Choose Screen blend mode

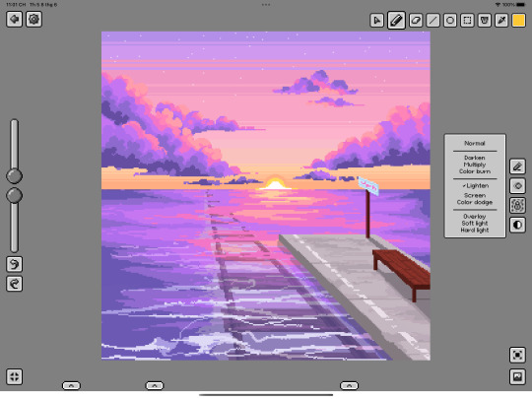(x=475, y=195)
